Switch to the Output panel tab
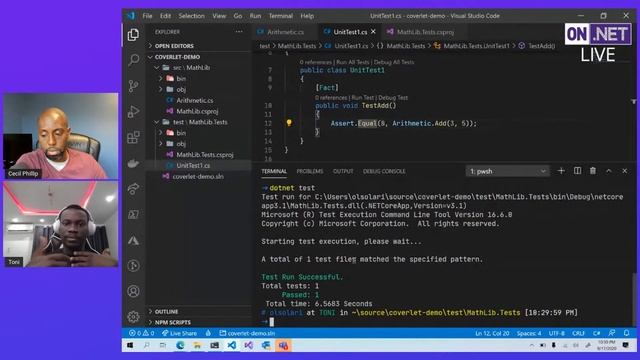The width and height of the screenshot is (640, 360). point(343,171)
